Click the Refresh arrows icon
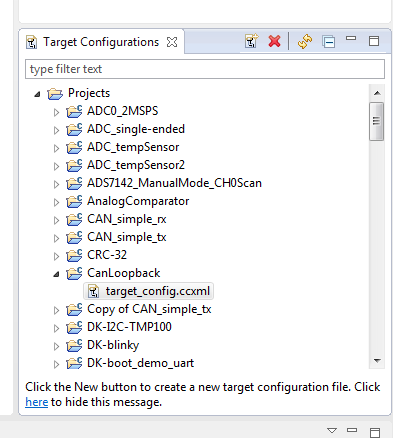 click(x=305, y=42)
